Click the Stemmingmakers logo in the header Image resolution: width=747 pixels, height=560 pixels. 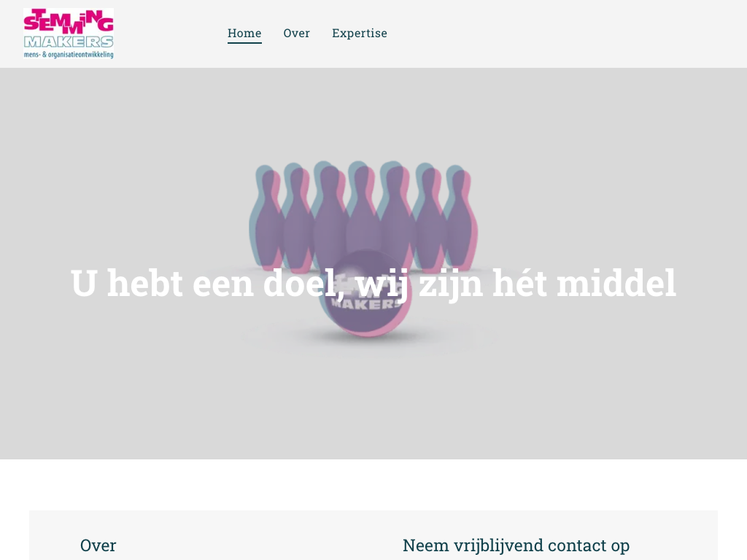pos(69,34)
